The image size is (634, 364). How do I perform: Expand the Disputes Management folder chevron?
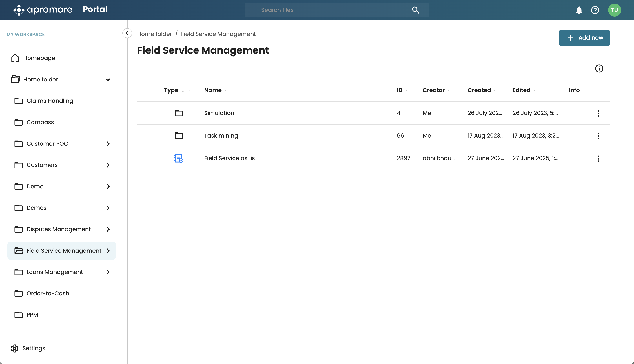108,229
